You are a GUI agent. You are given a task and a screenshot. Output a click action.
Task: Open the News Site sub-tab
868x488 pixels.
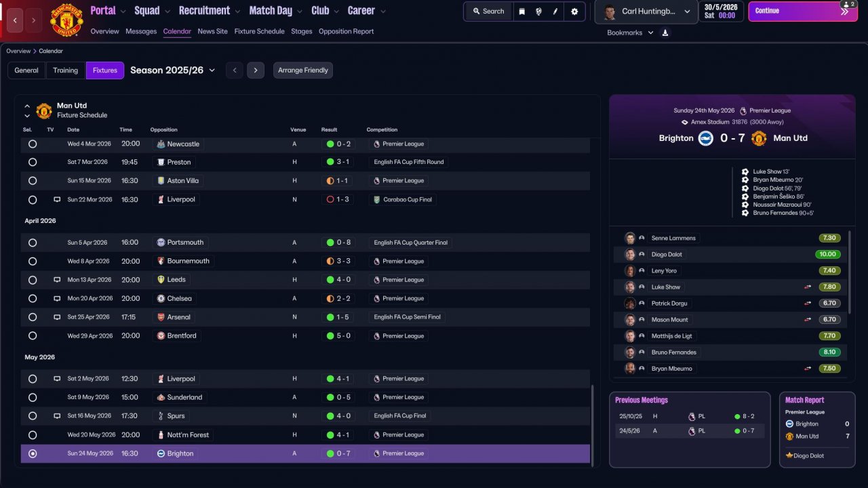click(213, 31)
